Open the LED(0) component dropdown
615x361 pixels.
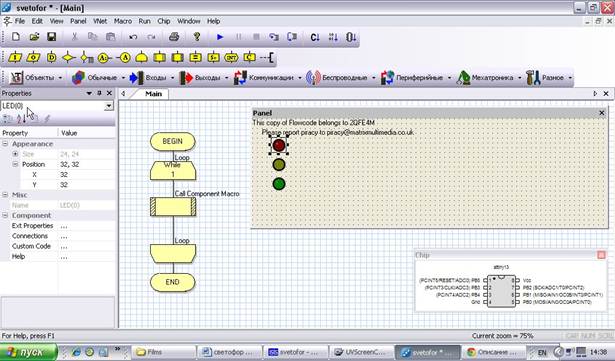coord(109,106)
